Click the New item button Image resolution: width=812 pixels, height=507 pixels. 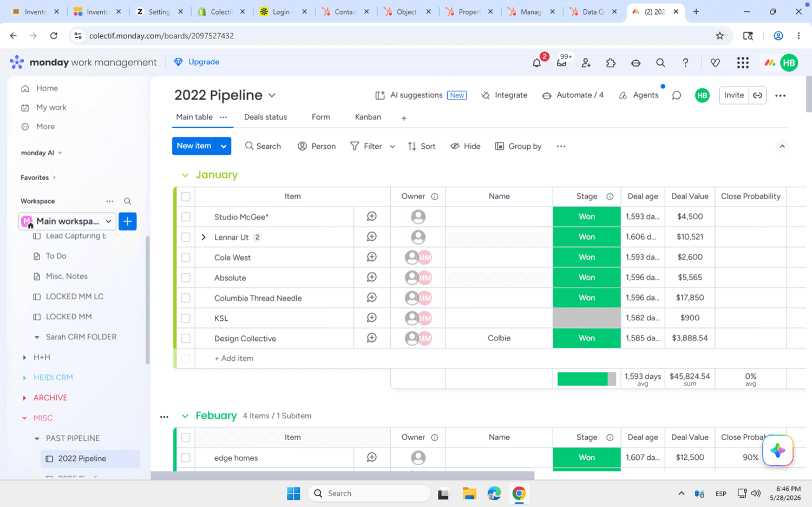pos(194,146)
